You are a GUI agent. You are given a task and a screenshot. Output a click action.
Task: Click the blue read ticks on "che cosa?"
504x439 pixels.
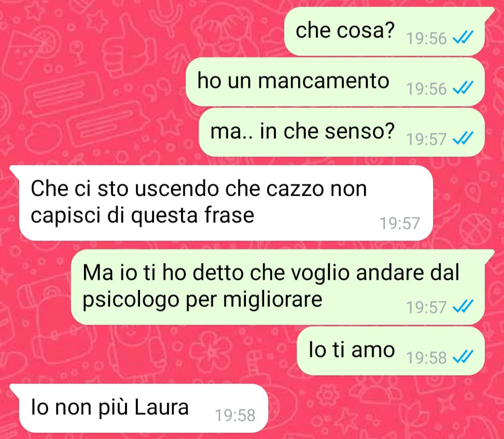coord(463,37)
